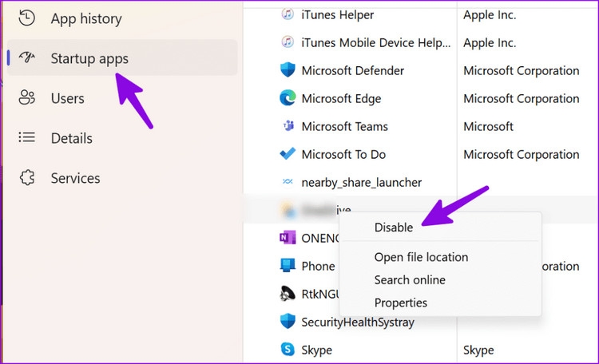Select the Microsoft Defender row name
This screenshot has height=364, width=599.
(x=352, y=71)
